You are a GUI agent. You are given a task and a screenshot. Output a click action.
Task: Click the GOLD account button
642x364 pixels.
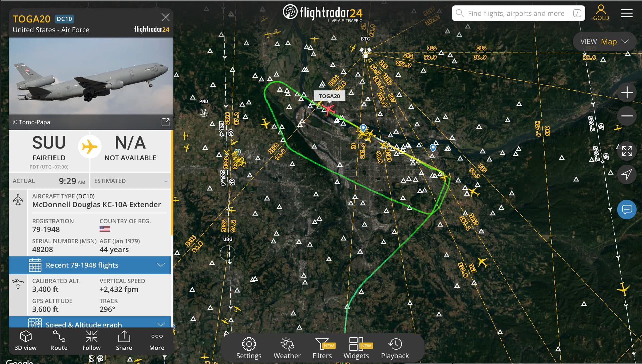tap(601, 13)
